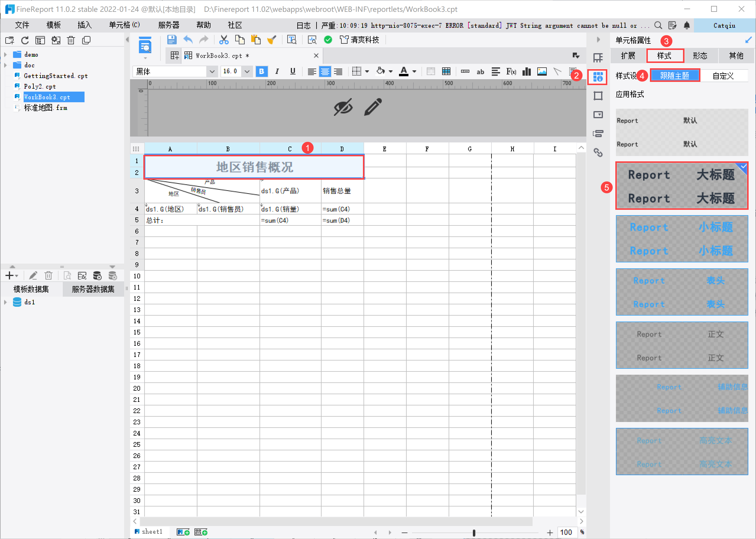This screenshot has height=539, width=756.
Task: Toggle bold formatting button
Action: [262, 71]
